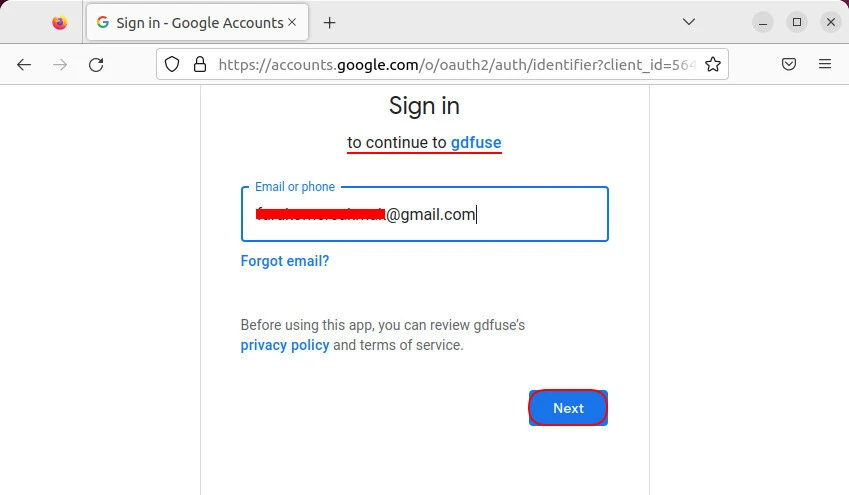Screen dimensions: 849x495
Task: Open the Firefox hamburger application menu
Action: pyautogui.click(x=825, y=64)
